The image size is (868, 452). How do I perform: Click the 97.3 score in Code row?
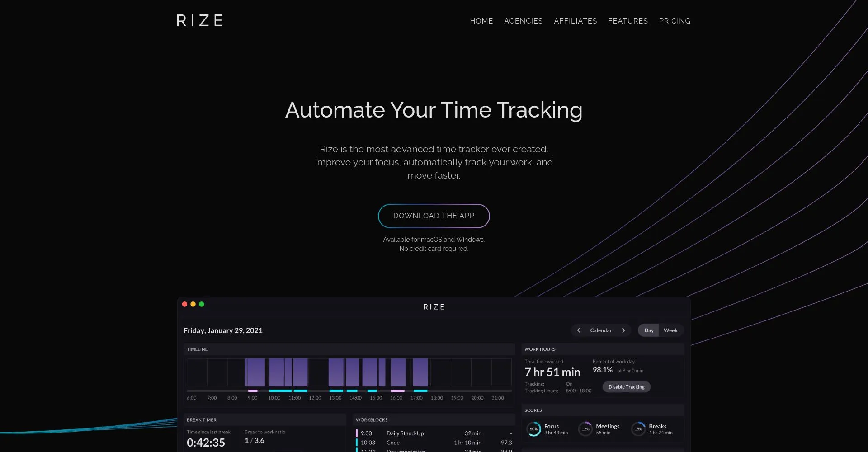pyautogui.click(x=506, y=443)
